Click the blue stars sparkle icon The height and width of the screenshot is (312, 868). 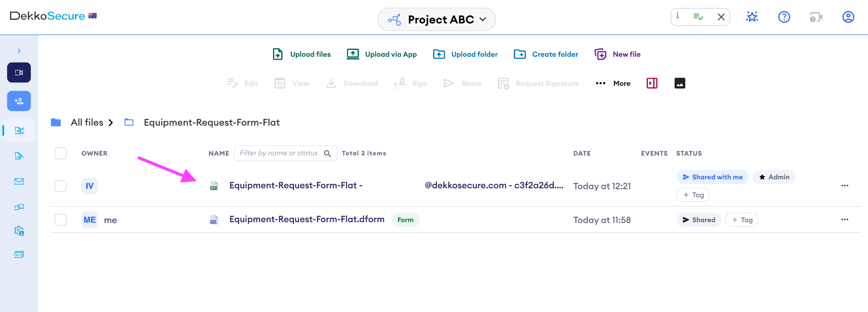[752, 17]
